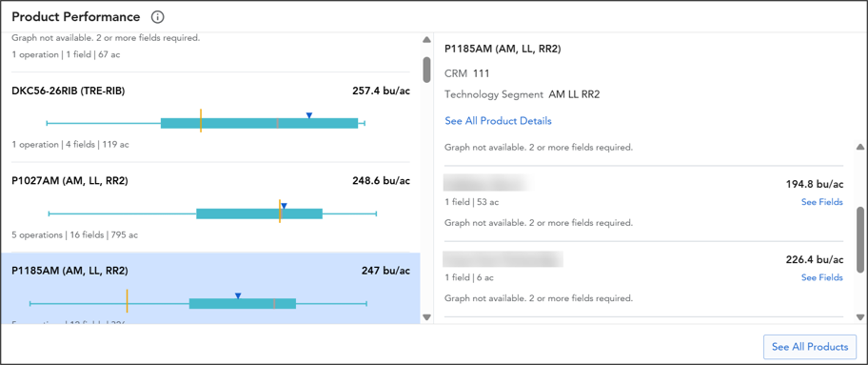
Task: Click the teal box of P1185AM chart
Action: [x=243, y=303]
